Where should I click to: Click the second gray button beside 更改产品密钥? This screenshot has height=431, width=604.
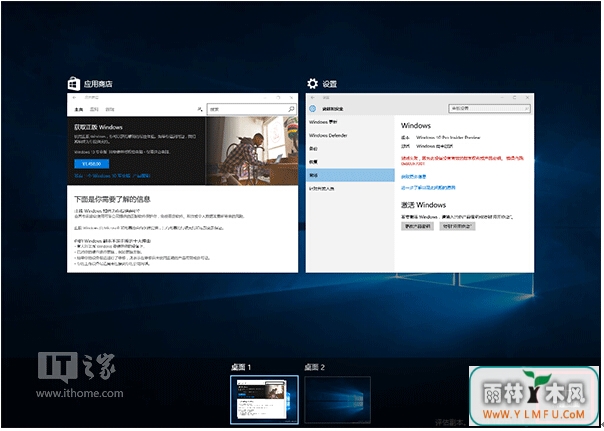pyautogui.click(x=457, y=226)
